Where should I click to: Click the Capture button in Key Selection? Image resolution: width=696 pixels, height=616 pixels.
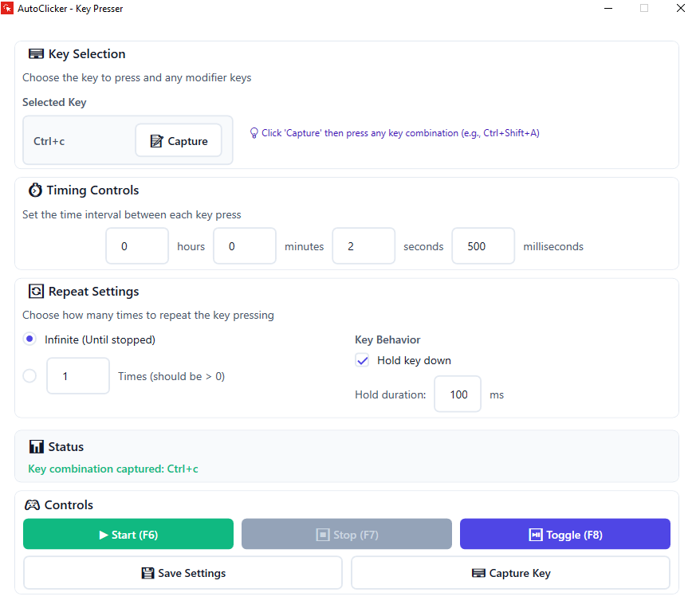pyautogui.click(x=179, y=140)
